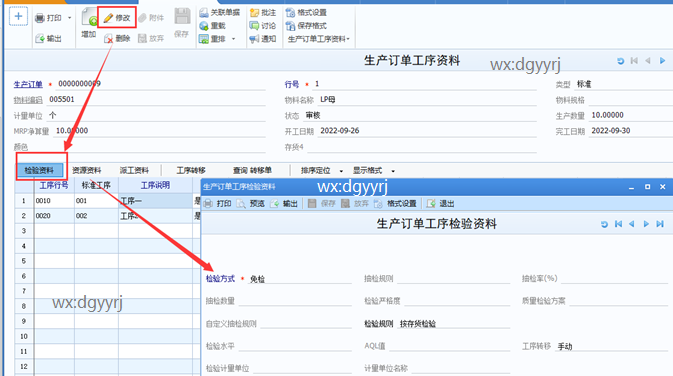Click the 检验方式 label link
Viewport: 673px width, 376px height.
(x=221, y=279)
